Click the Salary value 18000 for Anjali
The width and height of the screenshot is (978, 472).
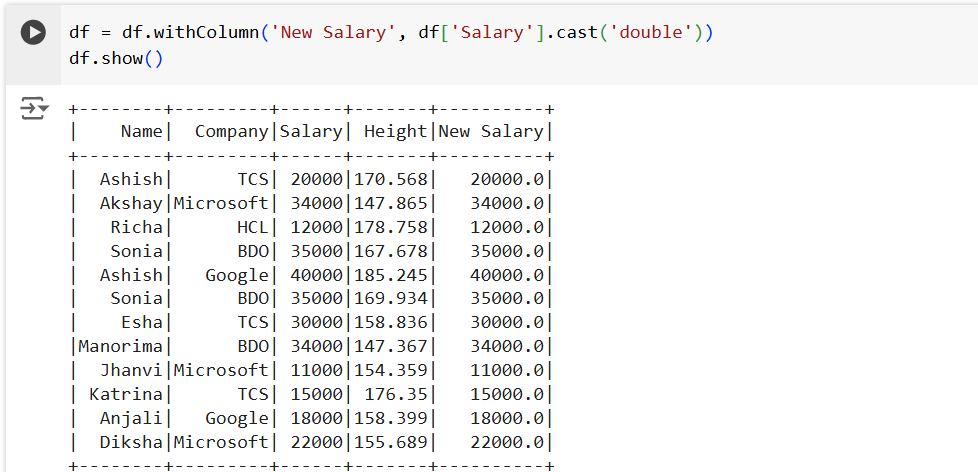click(x=311, y=418)
